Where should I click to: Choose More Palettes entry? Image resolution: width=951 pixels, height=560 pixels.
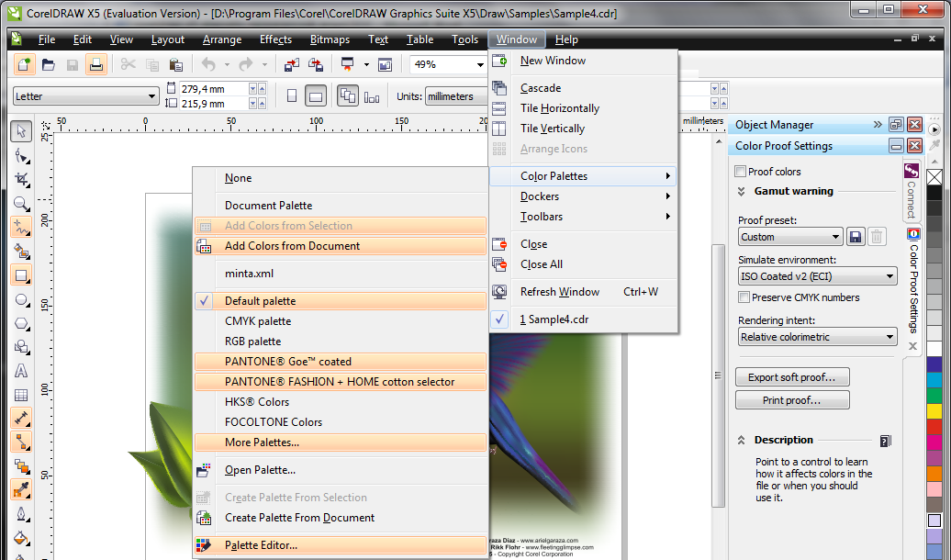point(341,442)
